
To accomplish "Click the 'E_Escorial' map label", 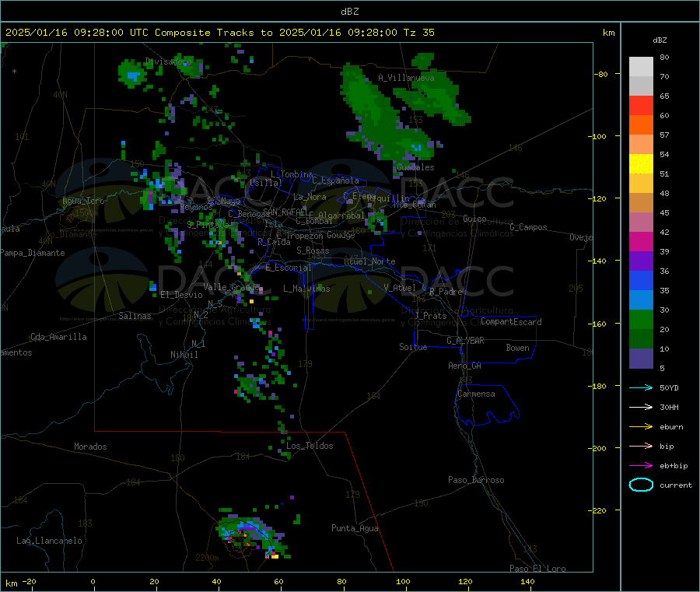I will pyautogui.click(x=289, y=268).
